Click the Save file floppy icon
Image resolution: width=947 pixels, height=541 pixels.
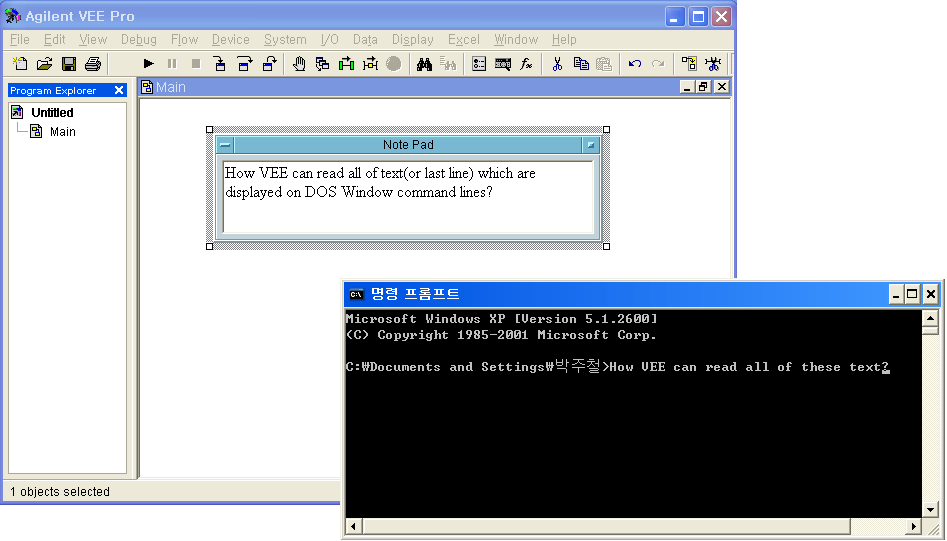click(x=69, y=64)
